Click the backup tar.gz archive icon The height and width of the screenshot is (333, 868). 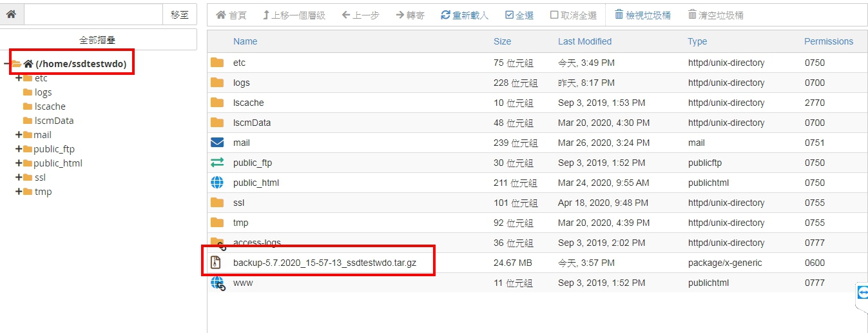tap(217, 263)
